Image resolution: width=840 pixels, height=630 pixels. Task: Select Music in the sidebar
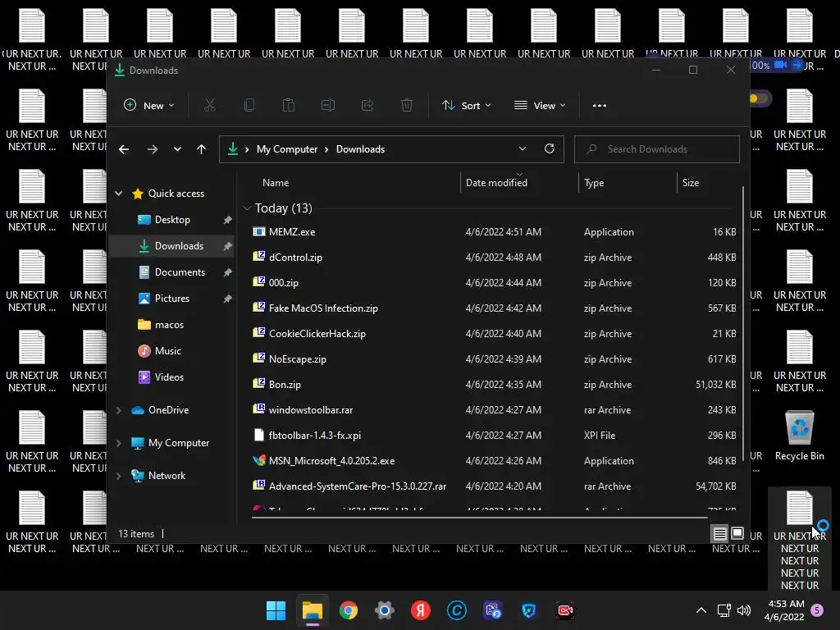coord(171,351)
